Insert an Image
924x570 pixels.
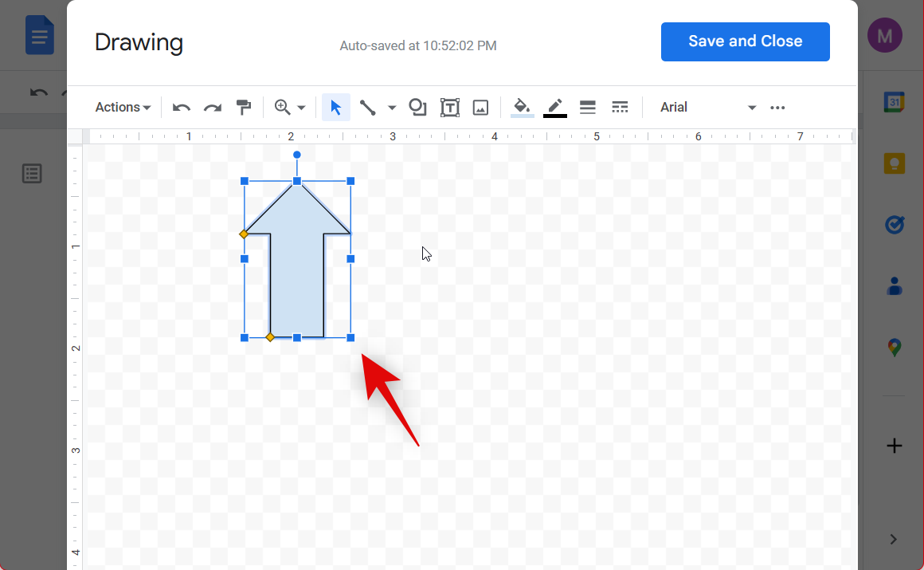[x=481, y=108]
